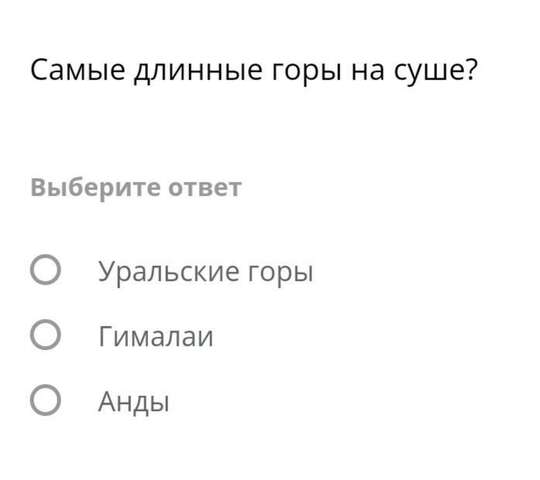Viewport: 540px width, 480px height.
Task: Click the Анды answer label
Action: [134, 402]
